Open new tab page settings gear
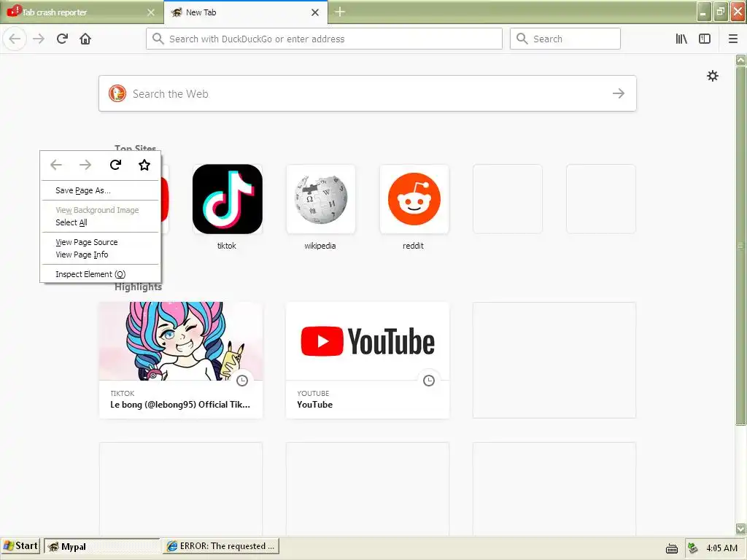 [712, 76]
